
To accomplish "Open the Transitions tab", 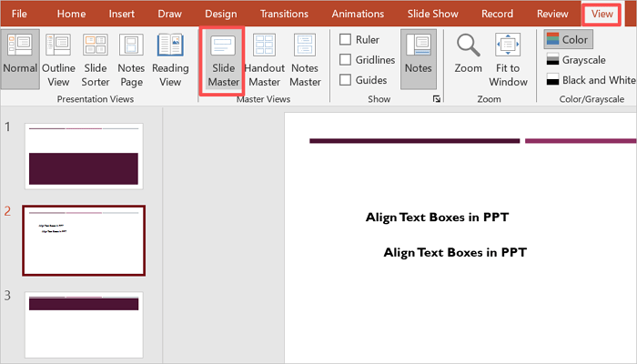I will (284, 14).
